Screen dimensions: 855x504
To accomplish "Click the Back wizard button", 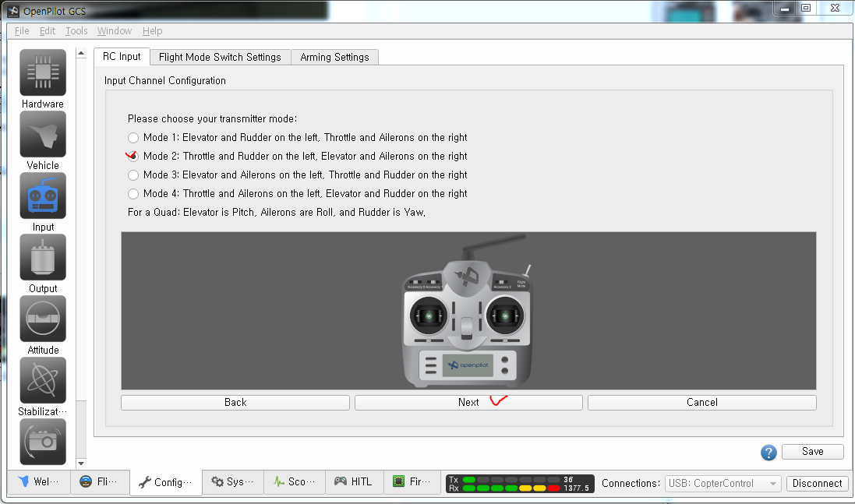I will point(235,403).
